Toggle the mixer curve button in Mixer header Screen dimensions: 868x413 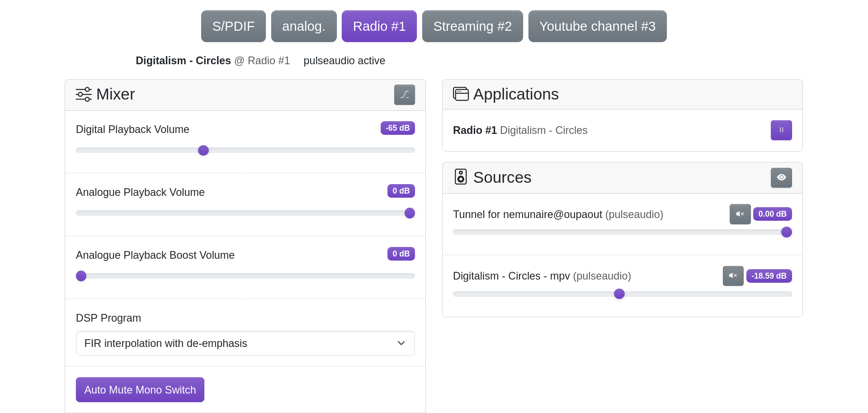(x=404, y=95)
